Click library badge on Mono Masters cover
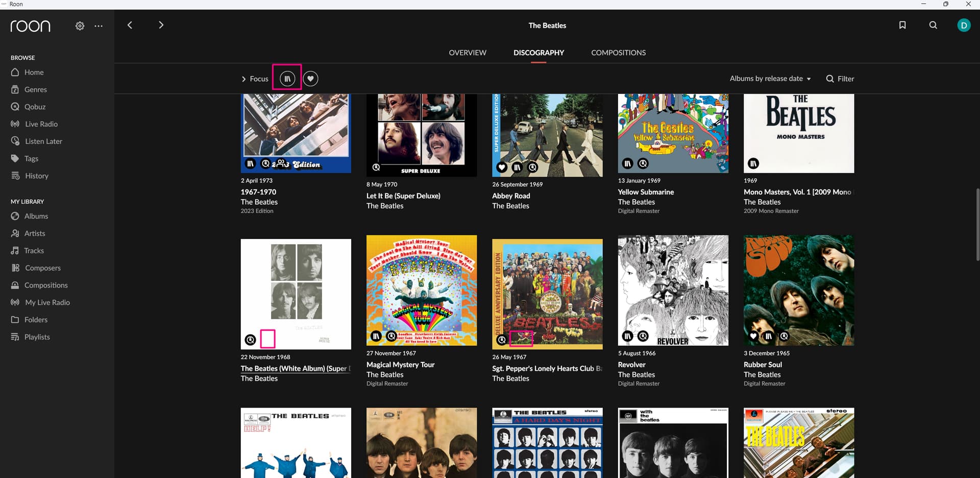 753,163
